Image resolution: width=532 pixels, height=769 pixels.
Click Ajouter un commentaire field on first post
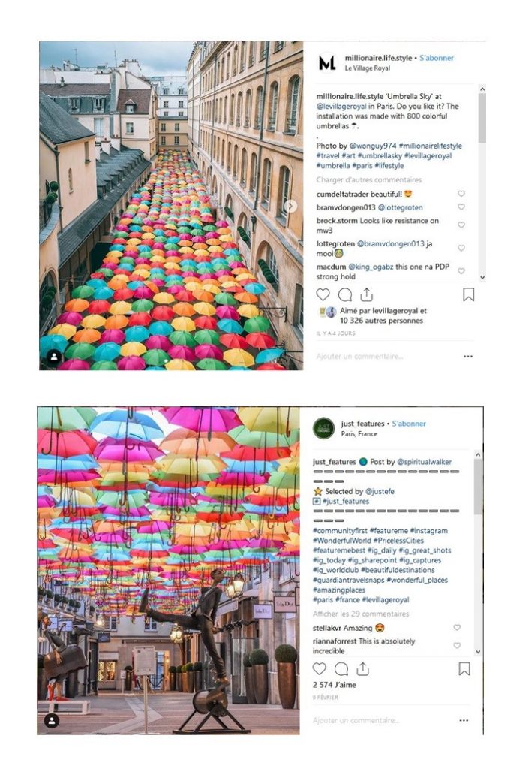360,357
